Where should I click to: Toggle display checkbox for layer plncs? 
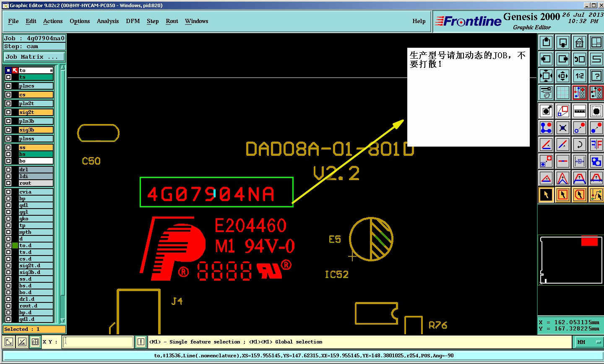pos(8,86)
